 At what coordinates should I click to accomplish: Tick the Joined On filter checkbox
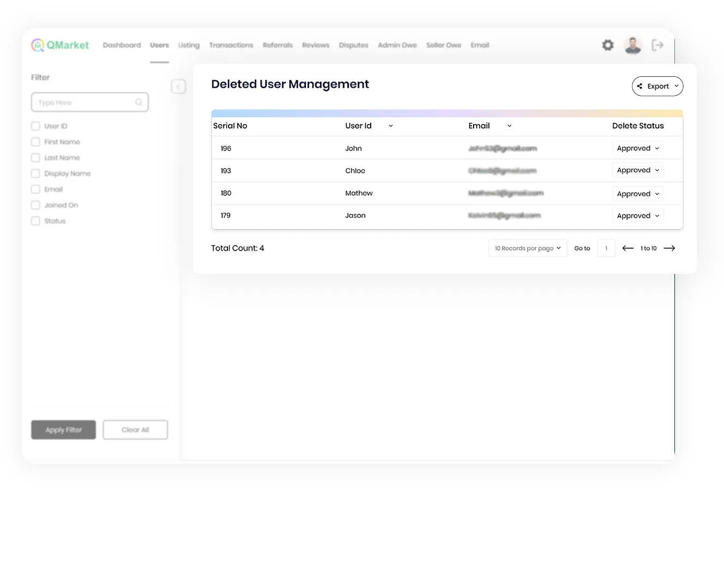point(36,205)
